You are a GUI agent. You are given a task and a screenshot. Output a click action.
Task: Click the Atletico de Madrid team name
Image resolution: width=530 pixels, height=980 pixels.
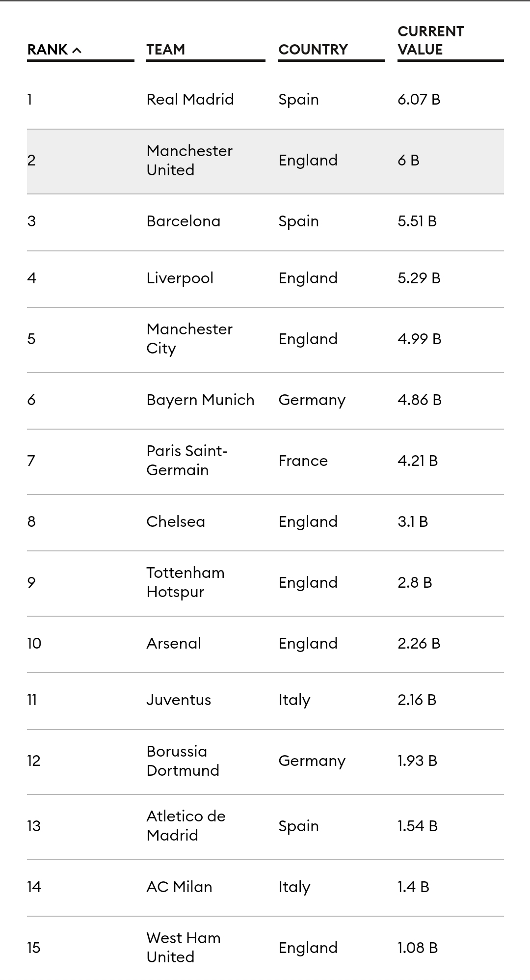pos(186,826)
